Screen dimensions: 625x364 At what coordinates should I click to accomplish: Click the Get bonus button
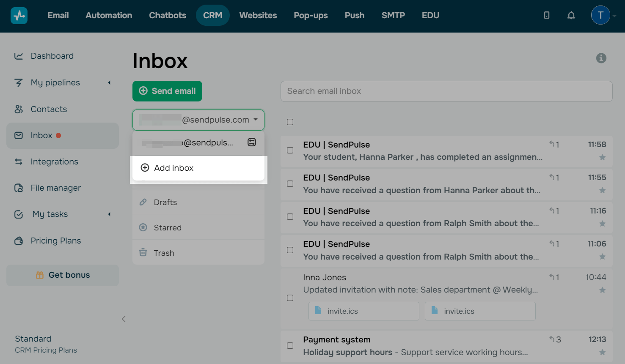tap(63, 275)
